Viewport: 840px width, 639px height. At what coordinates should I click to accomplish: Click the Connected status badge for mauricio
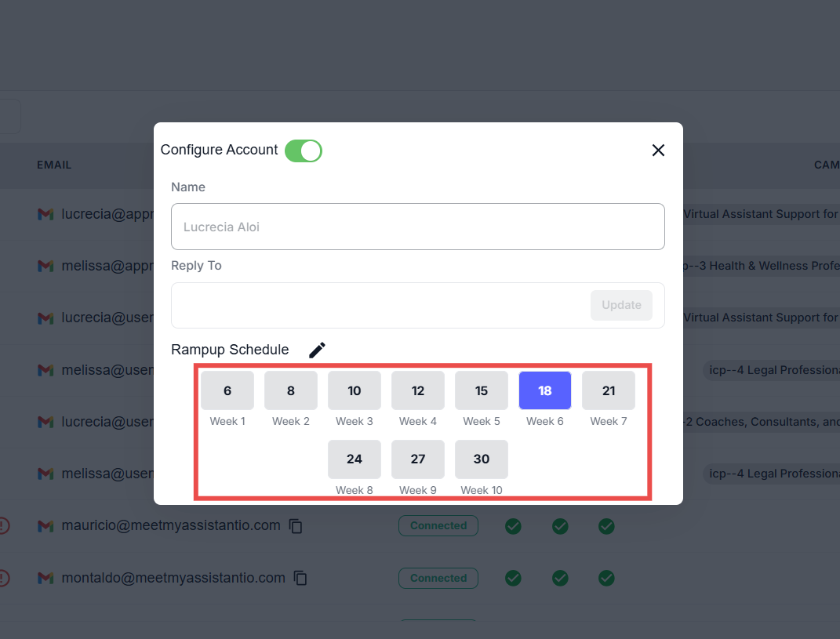coord(438,525)
